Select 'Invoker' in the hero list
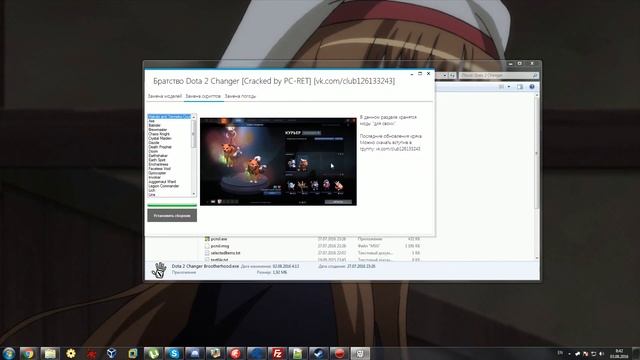Image resolution: width=640 pixels, height=360 pixels. point(154,177)
